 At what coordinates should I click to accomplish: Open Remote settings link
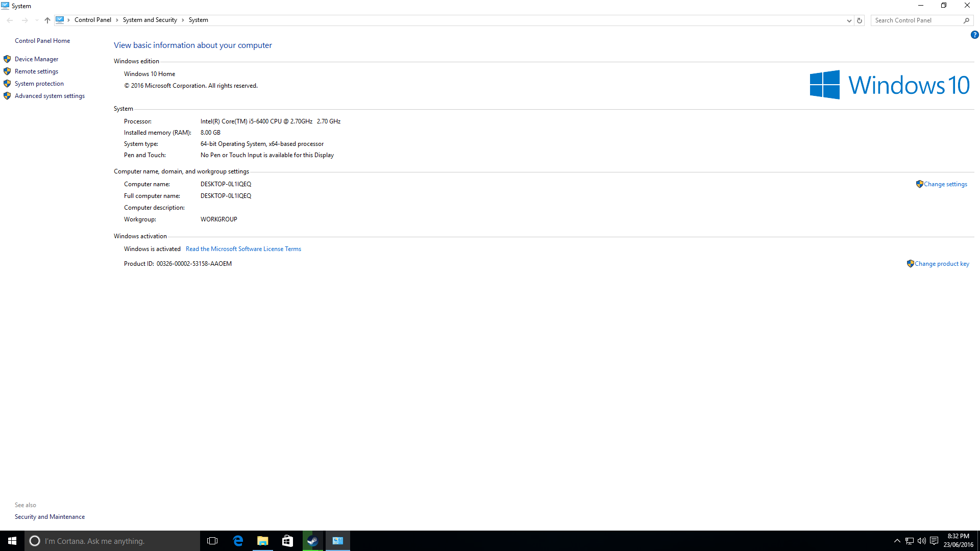pyautogui.click(x=36, y=71)
